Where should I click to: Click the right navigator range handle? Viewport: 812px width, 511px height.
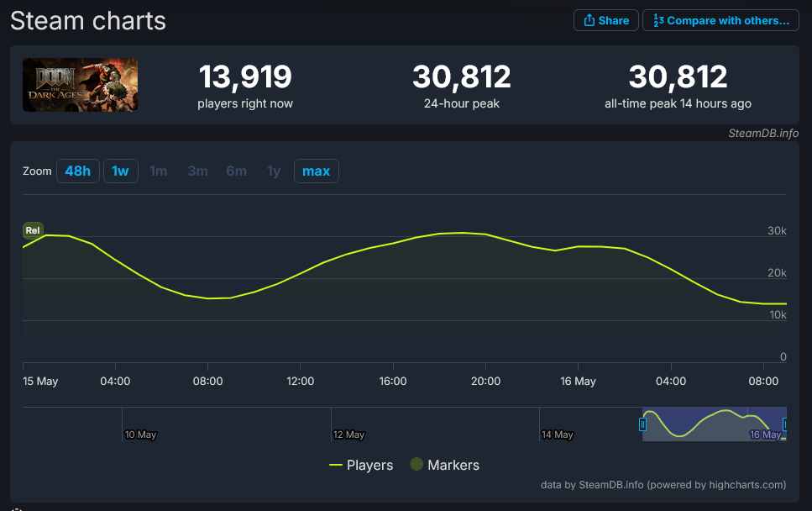785,424
